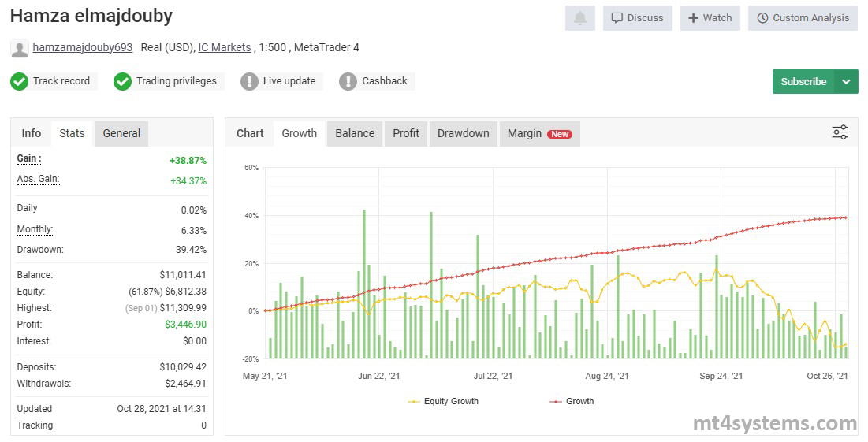The width and height of the screenshot is (868, 442).
Task: Click the Live update warning icon
Action: point(249,81)
